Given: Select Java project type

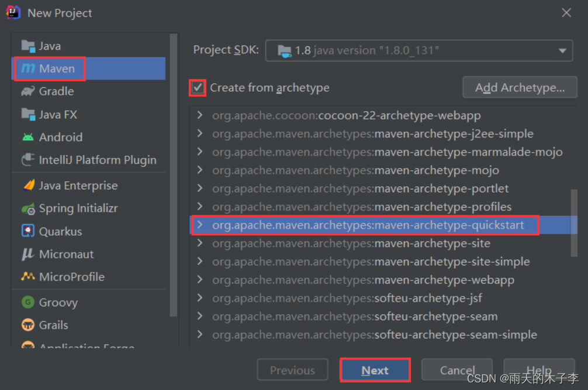Looking at the screenshot, I should click(88, 46).
